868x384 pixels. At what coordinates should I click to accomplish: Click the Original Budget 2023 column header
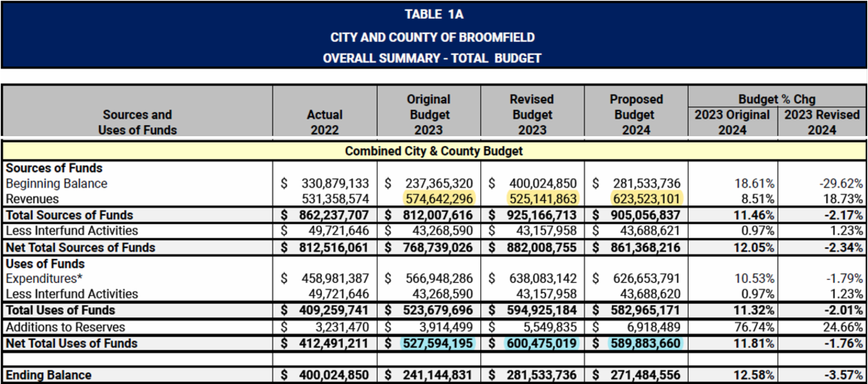coord(429,114)
